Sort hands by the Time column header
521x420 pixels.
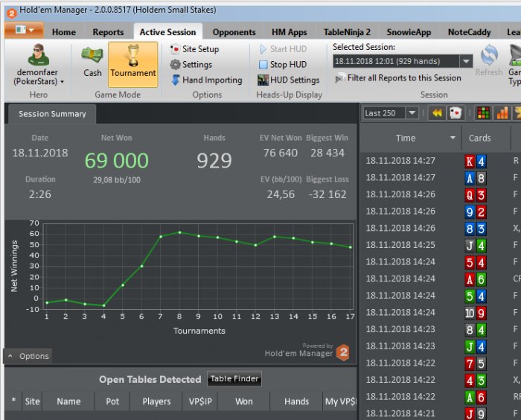(x=406, y=138)
